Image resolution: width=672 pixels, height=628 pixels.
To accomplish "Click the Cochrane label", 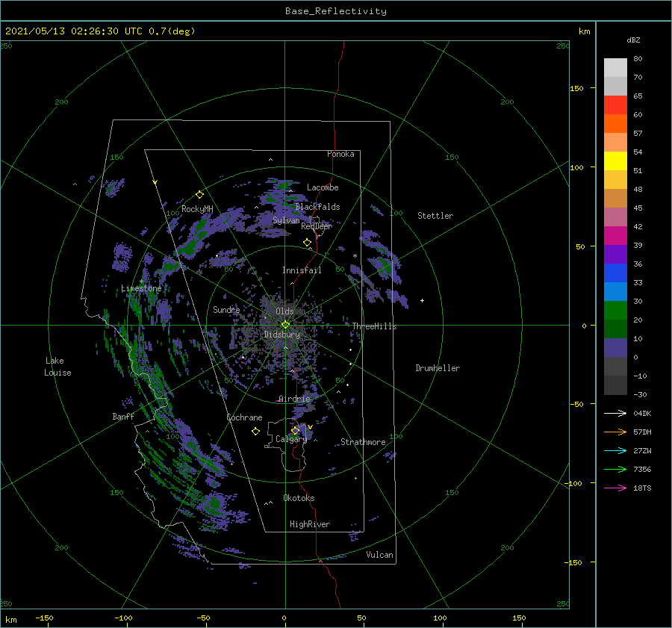I will [x=244, y=417].
